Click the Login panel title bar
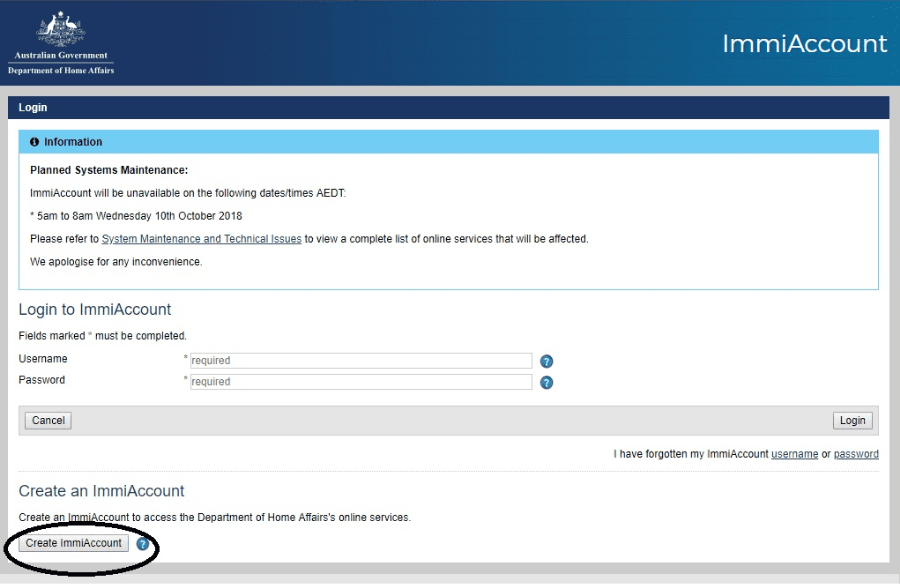Screen dimensions: 900x585 point(448,107)
